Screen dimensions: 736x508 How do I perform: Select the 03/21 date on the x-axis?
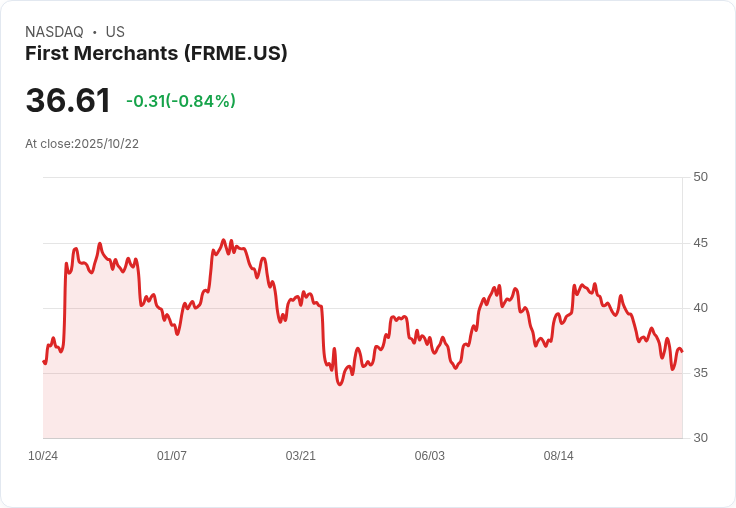point(301,456)
